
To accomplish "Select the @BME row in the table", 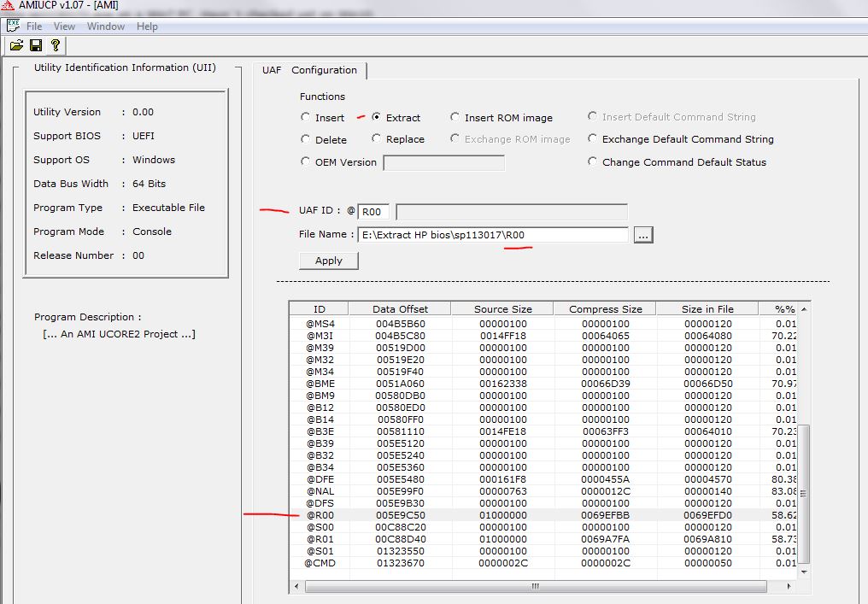I will (x=543, y=383).
